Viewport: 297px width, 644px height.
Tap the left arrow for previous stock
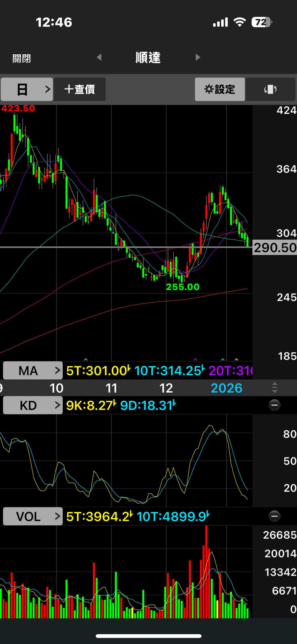[x=99, y=57]
